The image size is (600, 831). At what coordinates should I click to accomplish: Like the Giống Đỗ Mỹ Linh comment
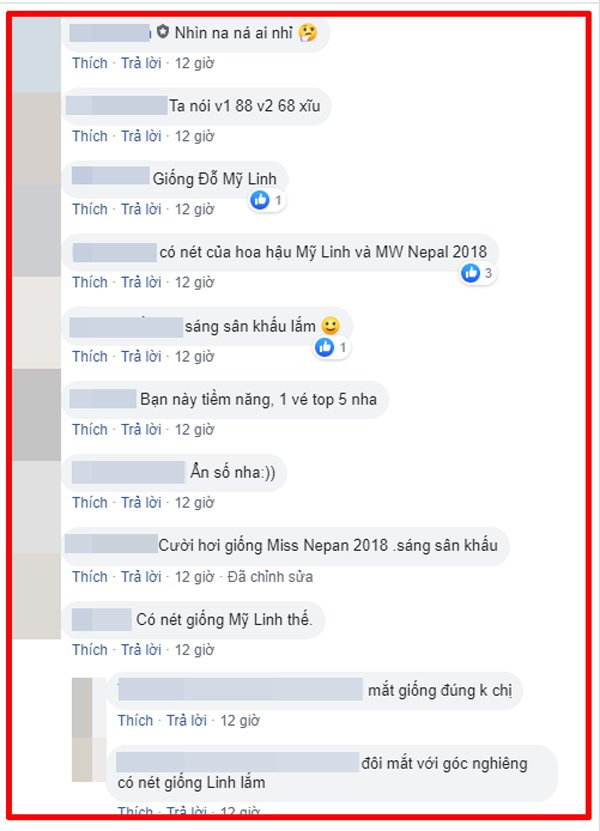(90, 209)
